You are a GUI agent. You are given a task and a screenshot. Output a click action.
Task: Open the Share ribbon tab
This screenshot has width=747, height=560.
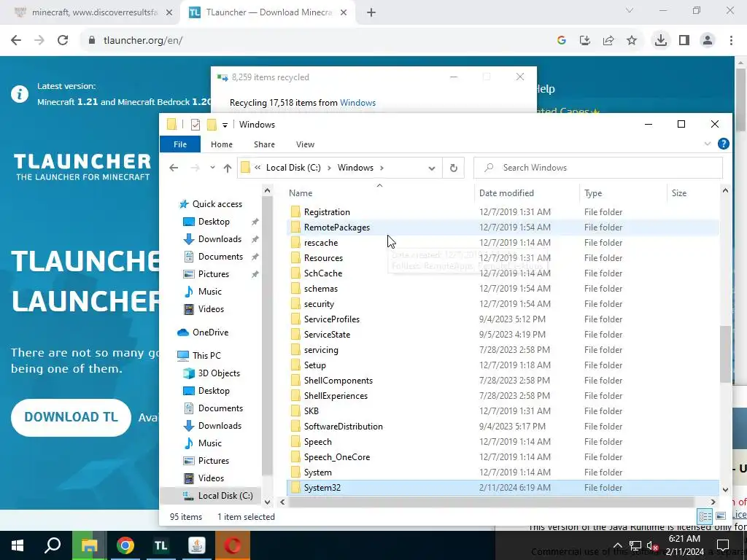(264, 144)
